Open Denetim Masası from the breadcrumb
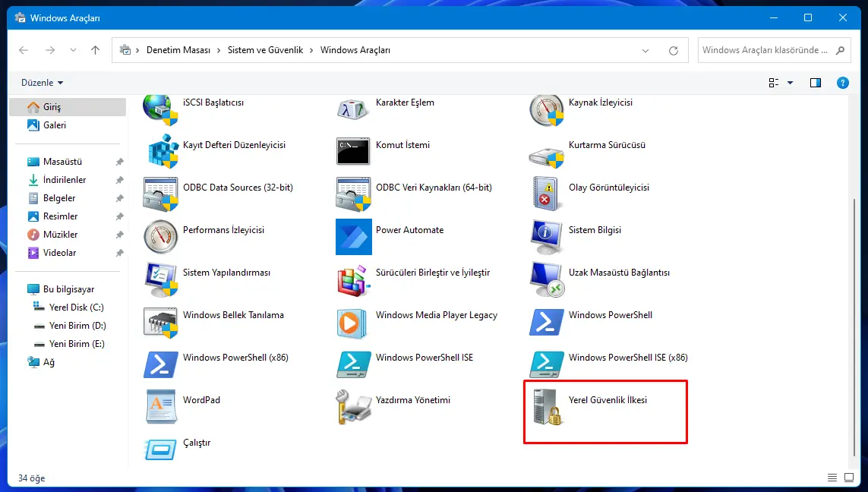Viewport: 868px width, 492px height. [x=180, y=49]
